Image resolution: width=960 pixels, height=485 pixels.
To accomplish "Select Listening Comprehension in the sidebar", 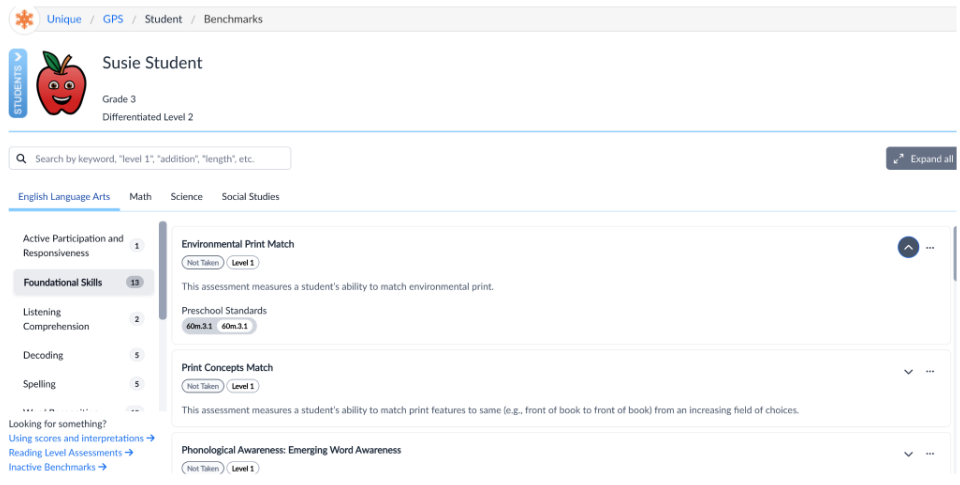I will point(56,319).
